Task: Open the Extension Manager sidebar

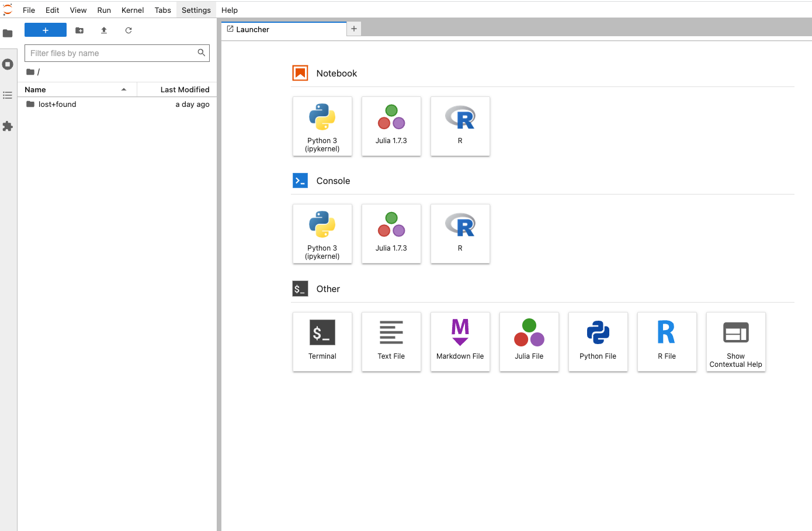Action: 8,126
